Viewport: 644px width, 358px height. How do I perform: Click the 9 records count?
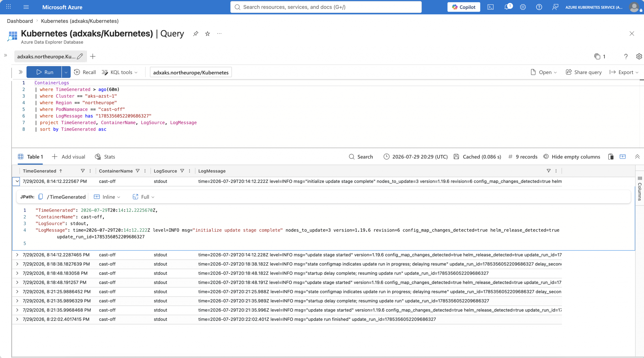(x=523, y=157)
